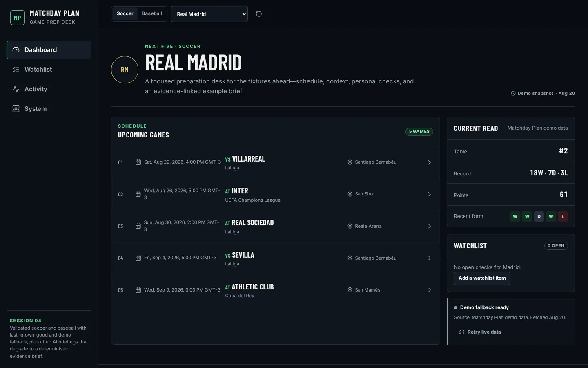Viewport: 588px width, 368px height.
Task: Click the RM team crest circle
Action: pos(125,70)
